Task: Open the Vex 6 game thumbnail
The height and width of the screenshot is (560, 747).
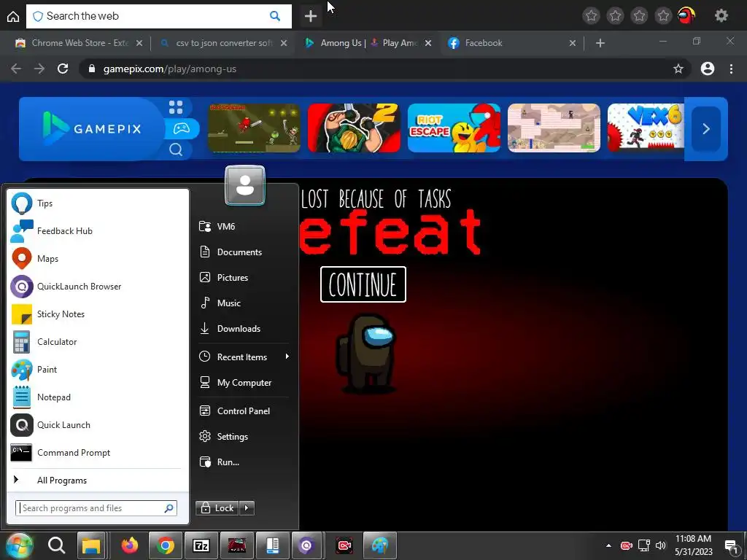Action: 646,128
